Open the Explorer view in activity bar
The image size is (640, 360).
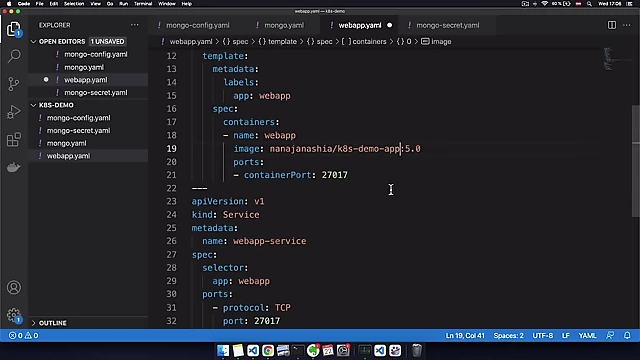pos(13,29)
